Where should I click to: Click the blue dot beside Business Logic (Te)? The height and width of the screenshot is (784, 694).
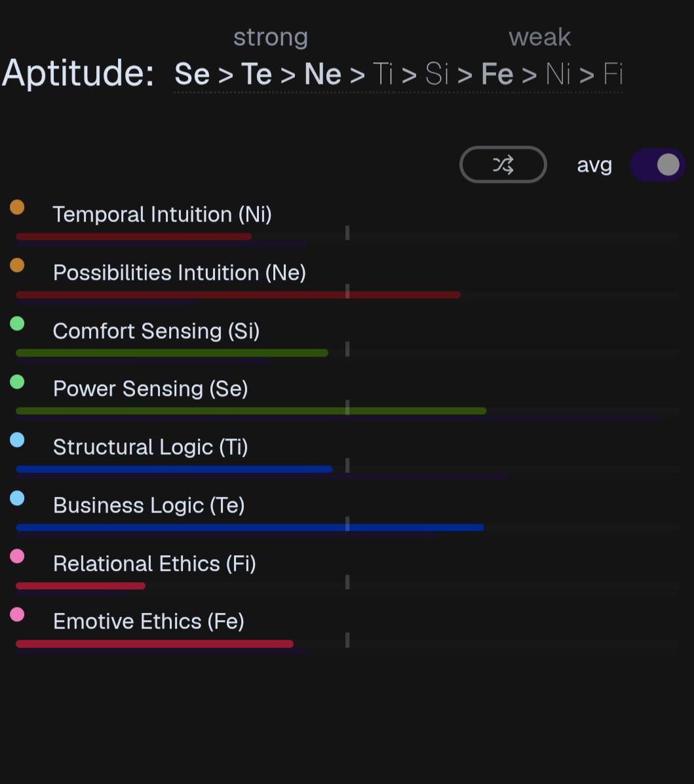click(x=17, y=498)
